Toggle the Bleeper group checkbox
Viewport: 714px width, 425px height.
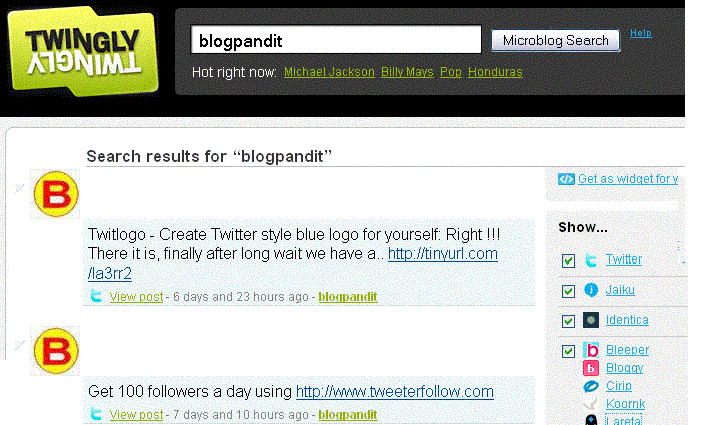coord(568,351)
